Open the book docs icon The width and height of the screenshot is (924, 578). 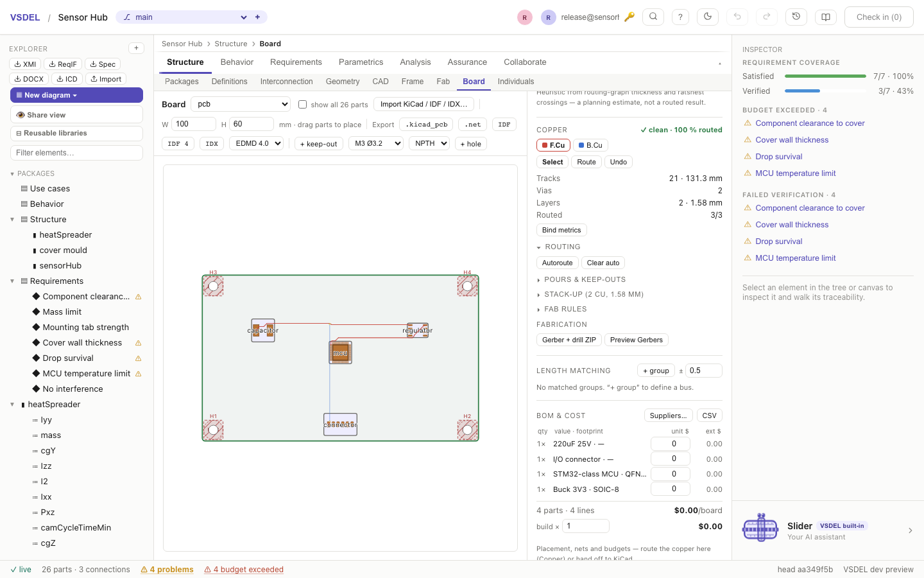point(826,17)
